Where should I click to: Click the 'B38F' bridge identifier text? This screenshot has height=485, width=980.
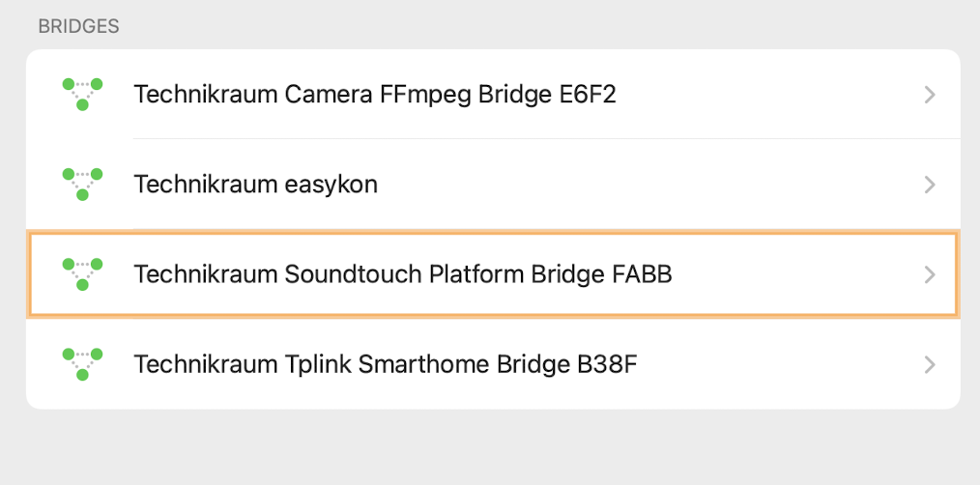coord(608,365)
